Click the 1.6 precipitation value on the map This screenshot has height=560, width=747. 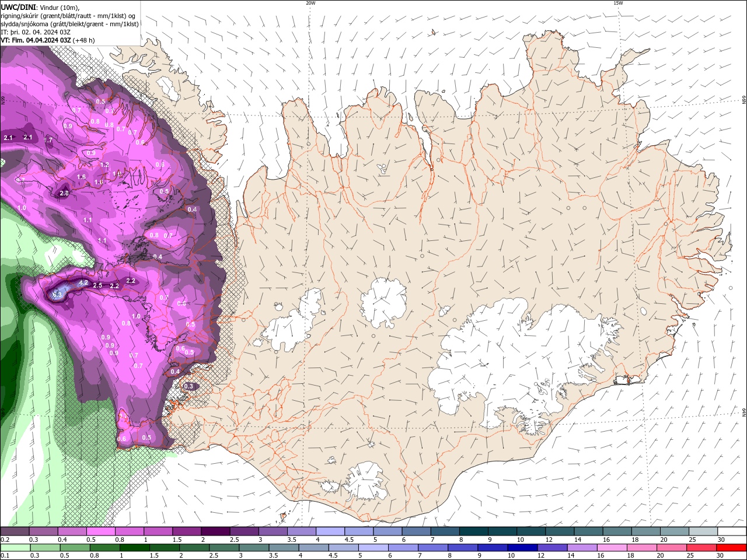(81, 177)
